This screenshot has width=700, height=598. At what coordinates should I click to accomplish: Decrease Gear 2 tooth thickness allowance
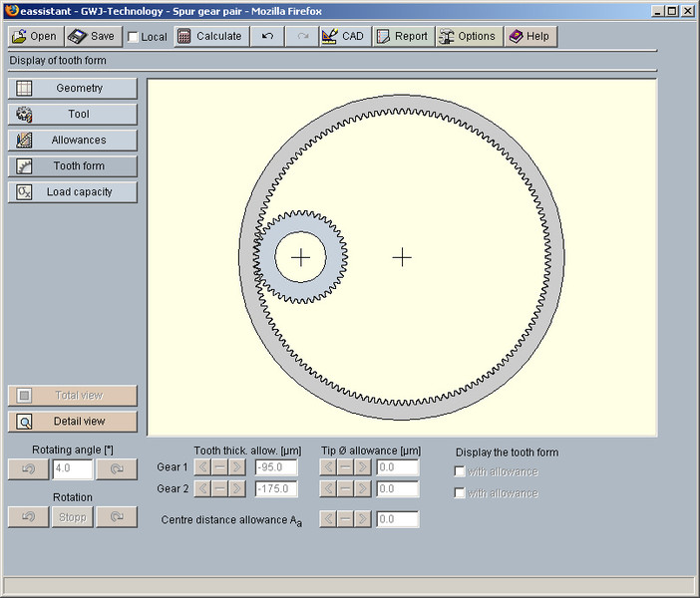pos(202,488)
